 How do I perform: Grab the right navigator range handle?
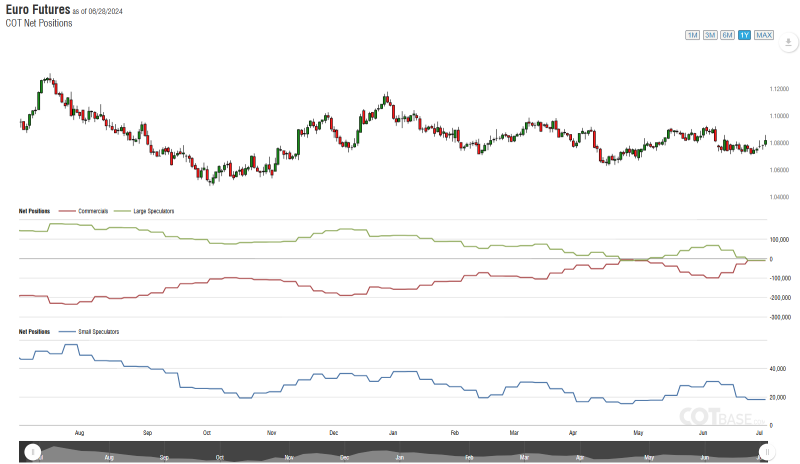click(767, 452)
